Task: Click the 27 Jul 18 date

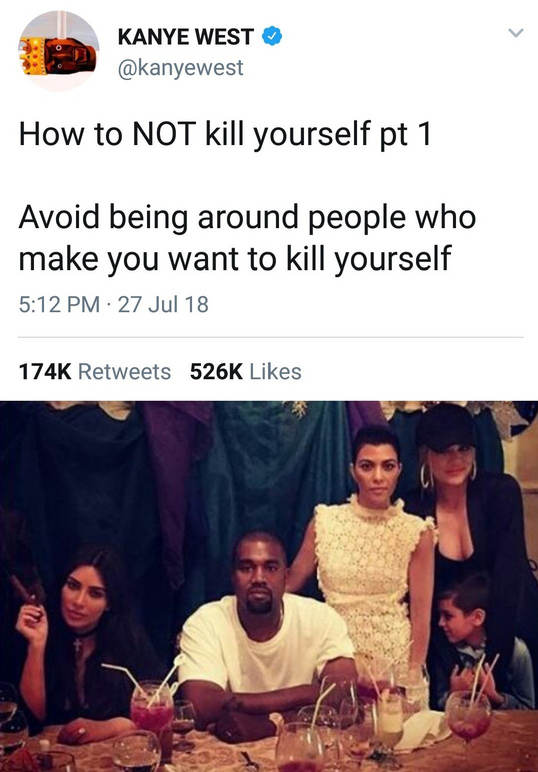Action: pos(163,304)
